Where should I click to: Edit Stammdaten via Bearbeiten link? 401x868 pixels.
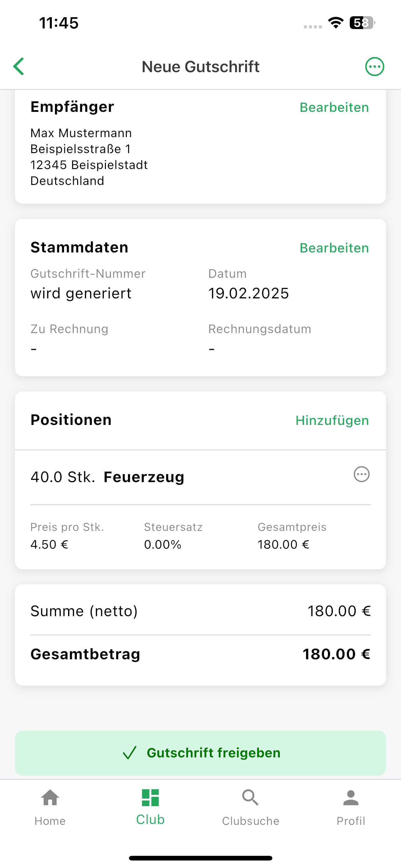pyautogui.click(x=334, y=248)
